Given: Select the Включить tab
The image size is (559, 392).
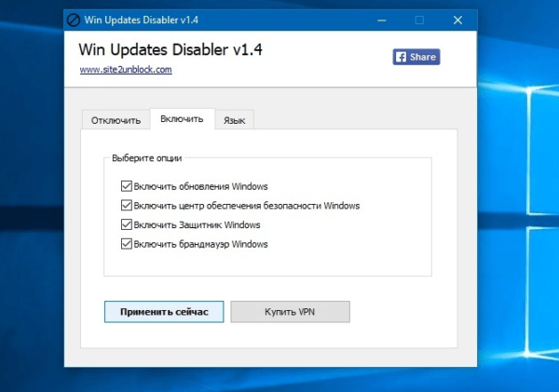Looking at the screenshot, I should pos(183,119).
